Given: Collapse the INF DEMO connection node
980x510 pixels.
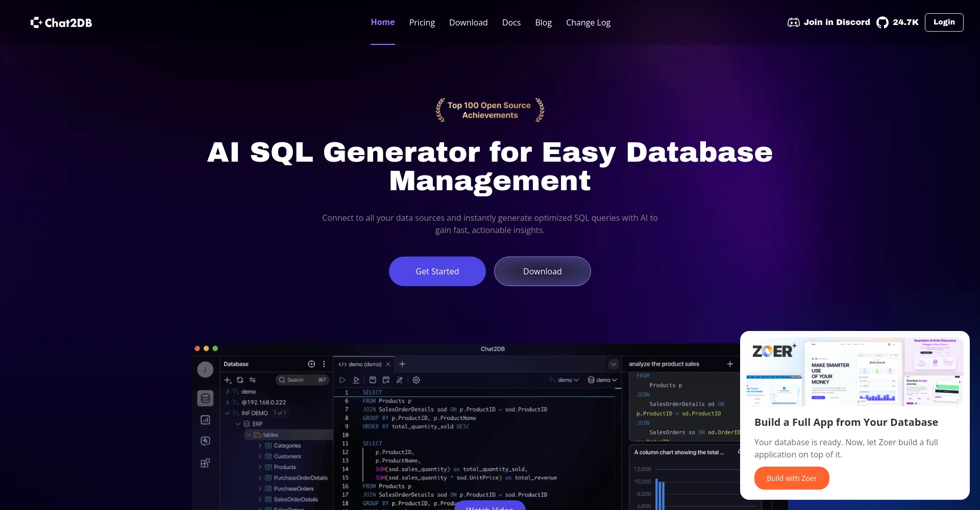Looking at the screenshot, I should coord(227,413).
